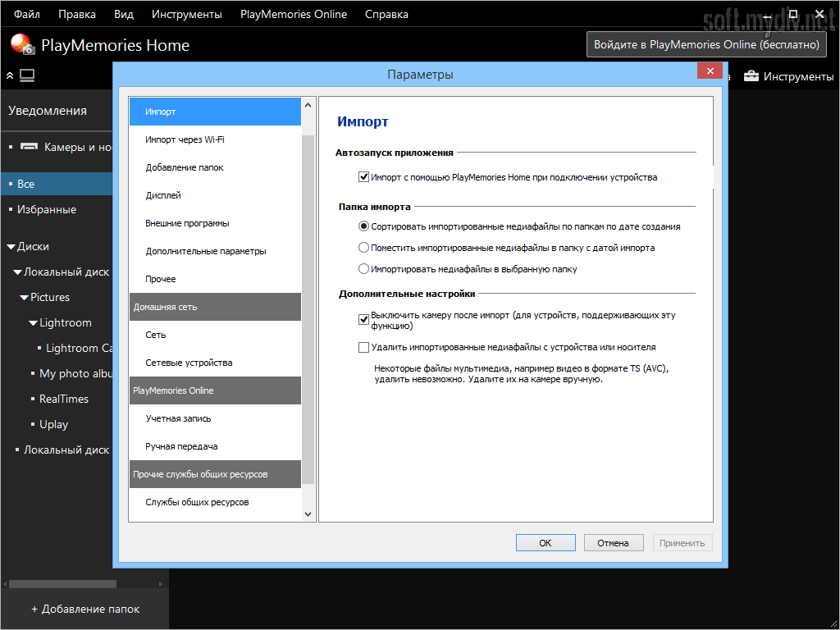This screenshot has width=840, height=630.
Task: Open the Правка menu
Action: (x=77, y=15)
